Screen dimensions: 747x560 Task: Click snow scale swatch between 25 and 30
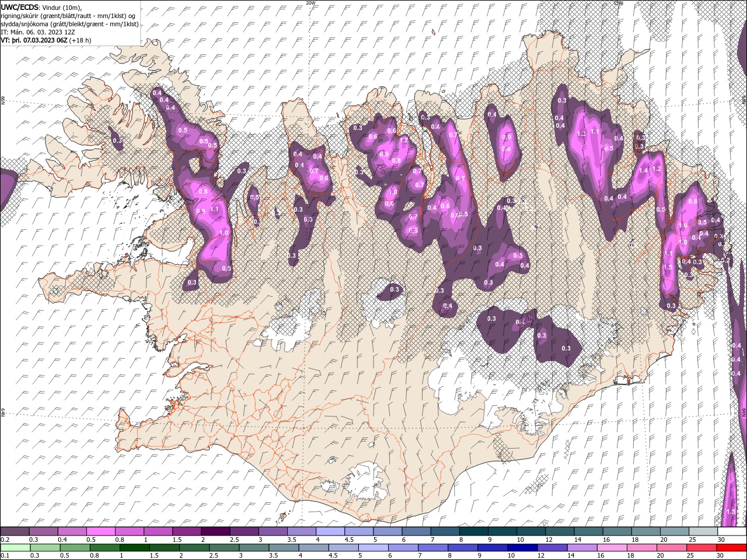[703, 531]
